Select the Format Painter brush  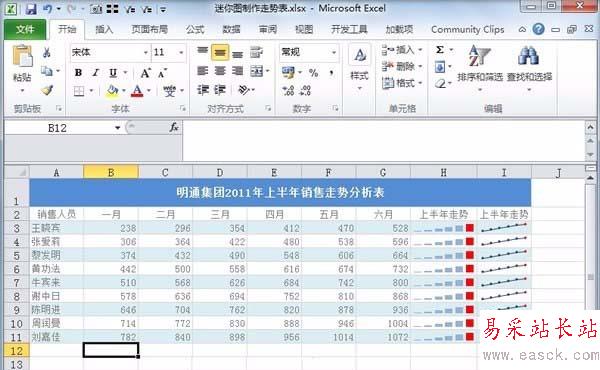click(47, 90)
